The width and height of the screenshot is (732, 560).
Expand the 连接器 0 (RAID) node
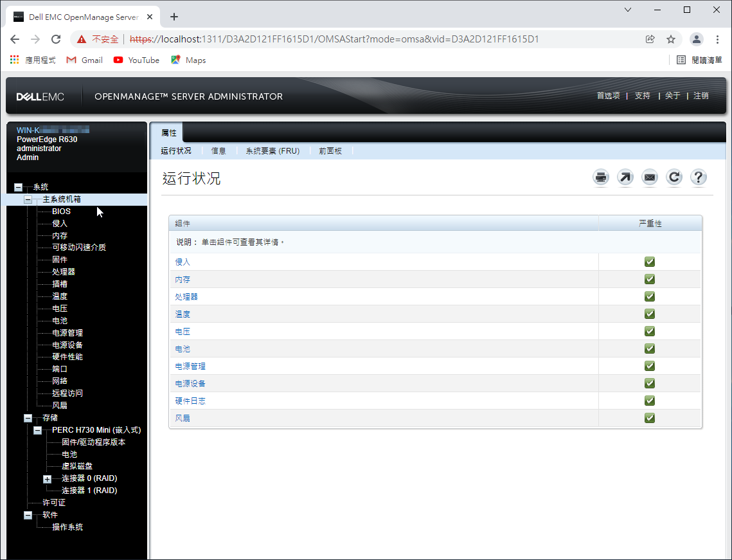pyautogui.click(x=47, y=479)
